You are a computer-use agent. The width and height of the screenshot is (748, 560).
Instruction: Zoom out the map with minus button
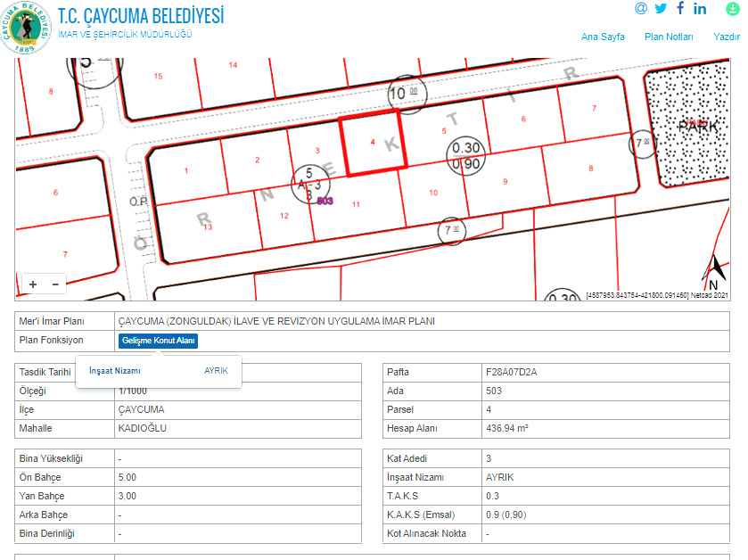[55, 284]
